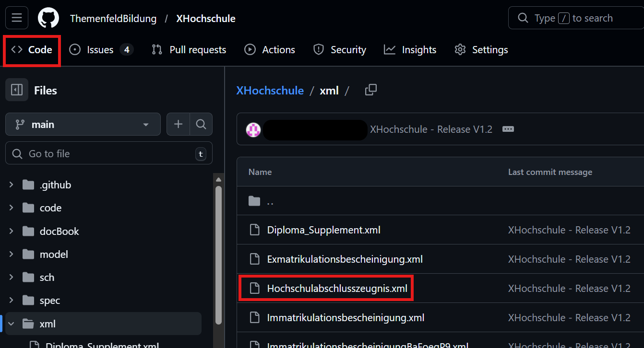The height and width of the screenshot is (348, 644).
Task: Click the file tree scrollbar up arrow
Action: (x=218, y=180)
